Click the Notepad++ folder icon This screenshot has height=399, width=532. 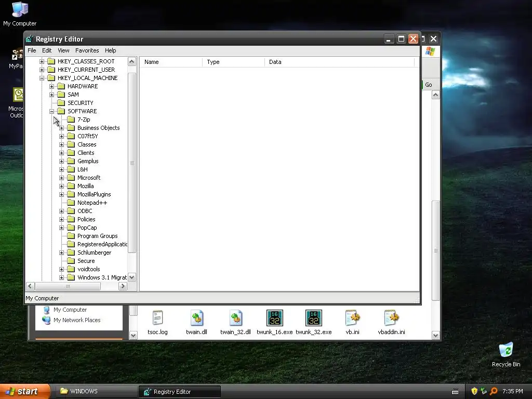71,203
